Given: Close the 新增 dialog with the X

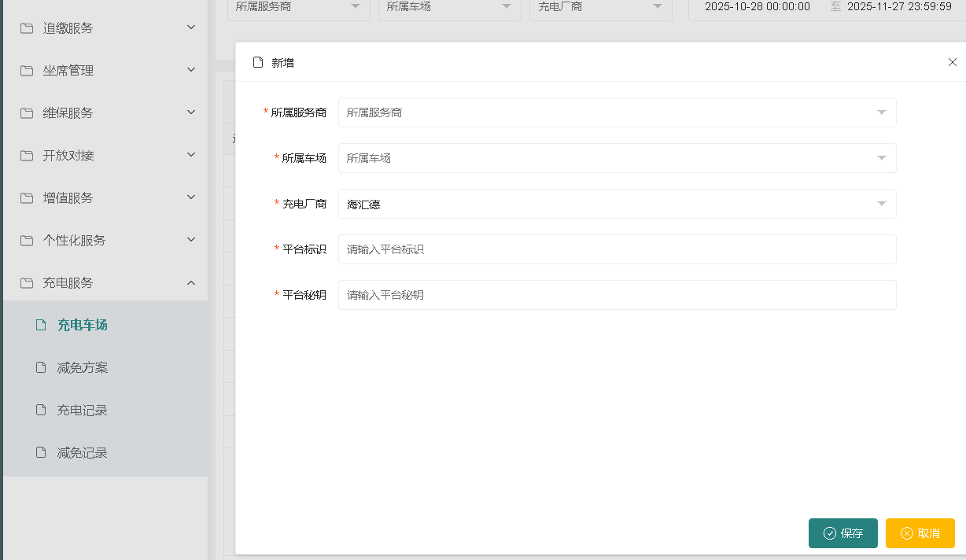Looking at the screenshot, I should click(952, 62).
